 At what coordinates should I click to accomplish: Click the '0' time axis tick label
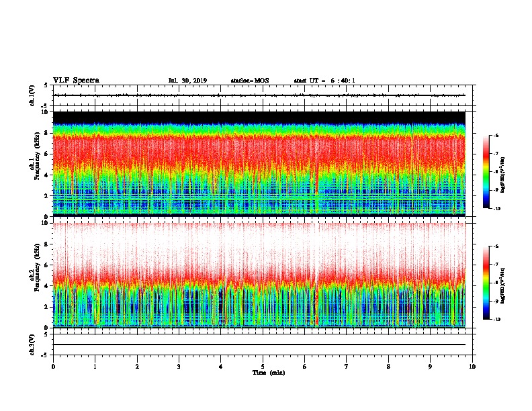[53, 367]
